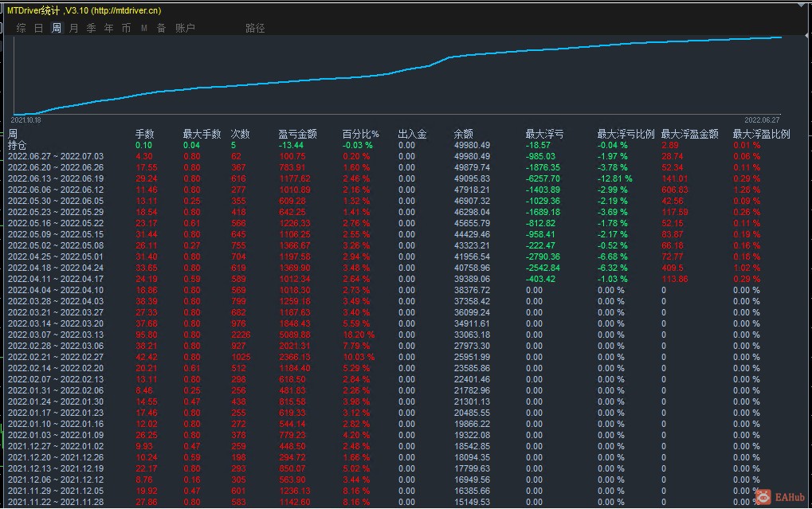
Task: Click the 周 column header
Action: pyautogui.click(x=13, y=134)
